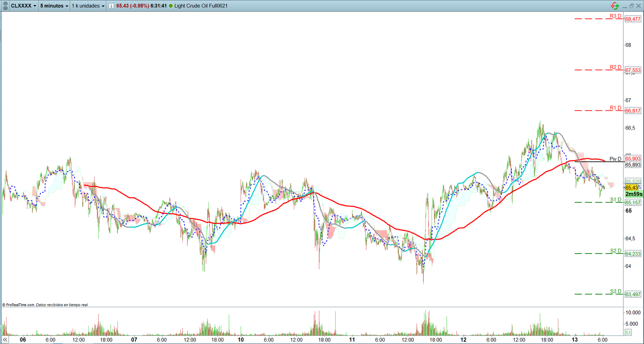
Task: Open the 1 k unidades dropdown
Action: (x=88, y=6)
